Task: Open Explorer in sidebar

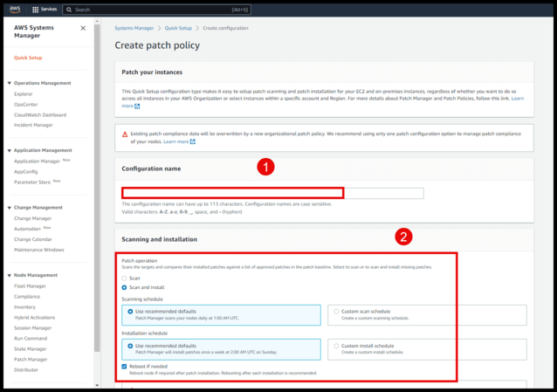Action: coord(23,93)
